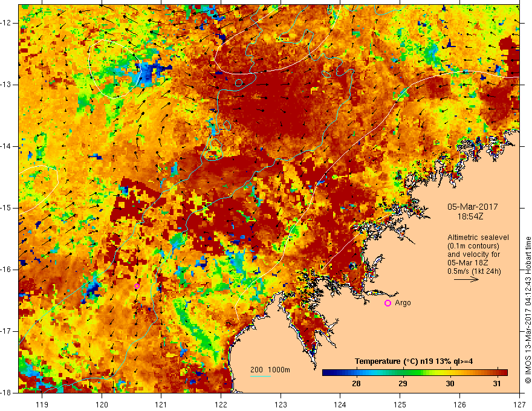Screen dimensions: 532x411
Task: Click the '29' color bar tick label
Action: tap(403, 384)
